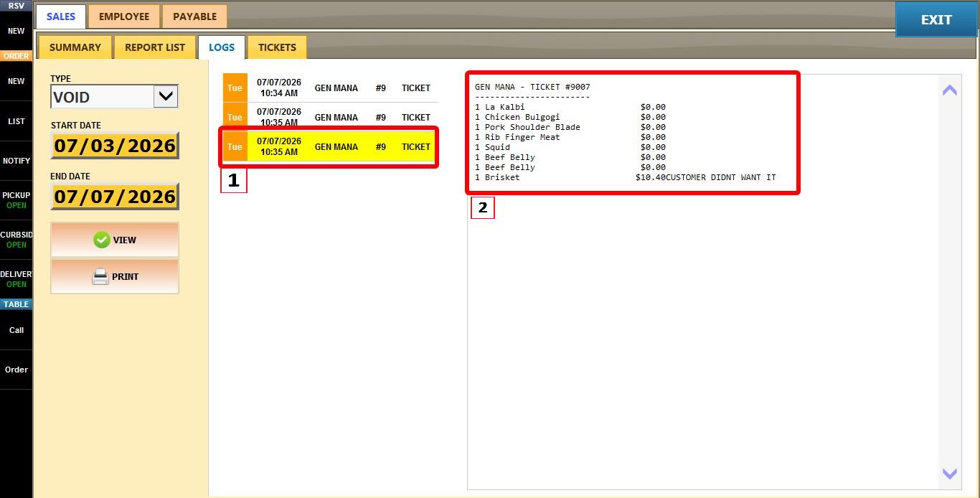Click the Pork Shoulder Blade item line
The width and height of the screenshot is (980, 498).
pos(570,127)
